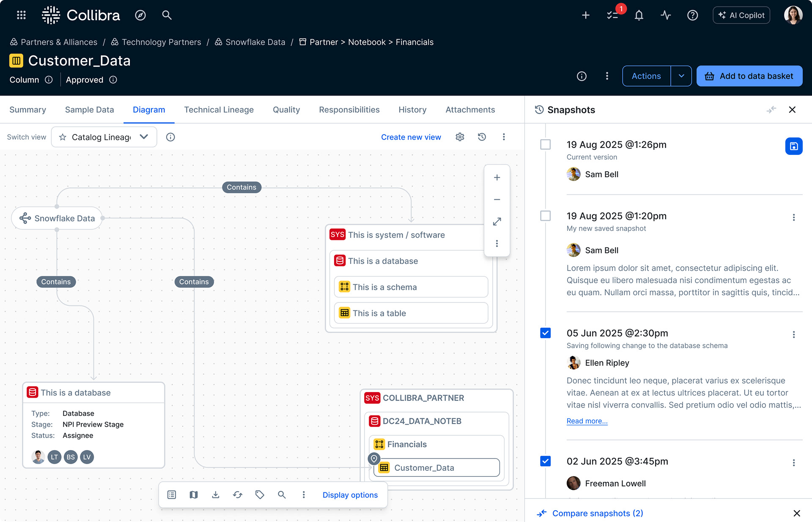Viewport: 812px width, 522px height.
Task: Open the activity pulse icon
Action: 666,15
